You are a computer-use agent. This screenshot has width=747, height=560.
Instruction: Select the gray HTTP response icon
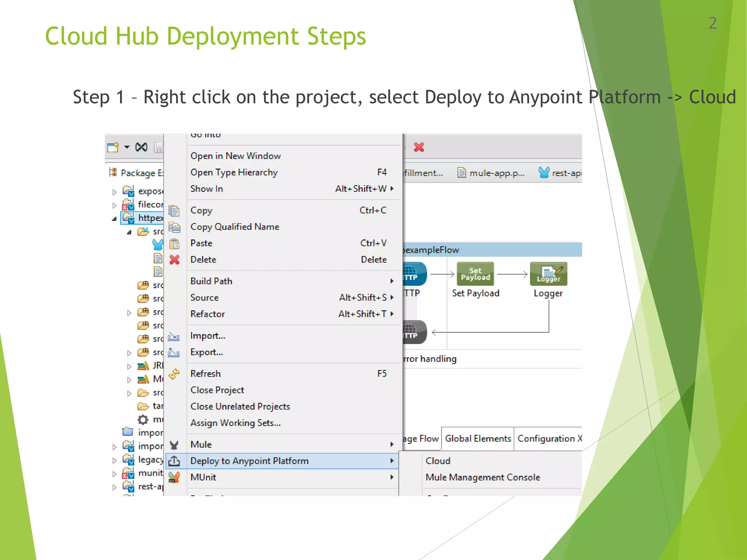(x=415, y=332)
